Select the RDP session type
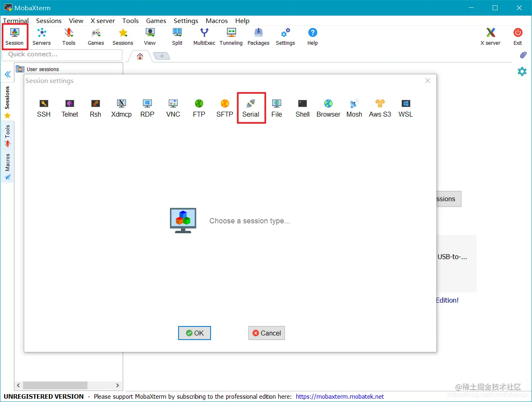532x402 pixels. [147, 108]
